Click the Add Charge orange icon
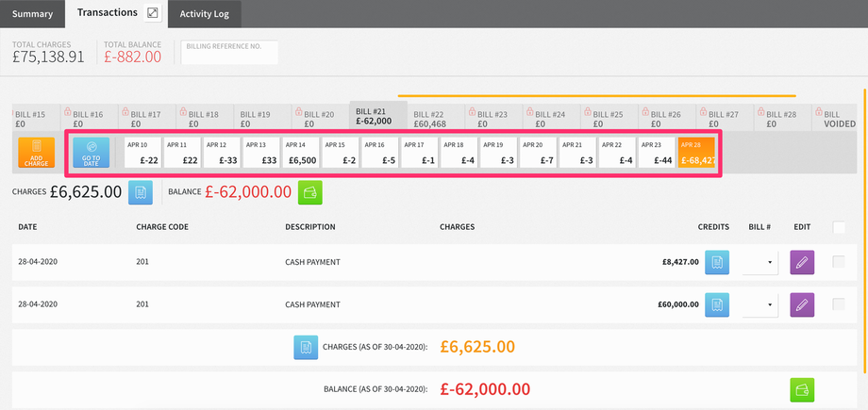The image size is (868, 410). pyautogui.click(x=37, y=153)
